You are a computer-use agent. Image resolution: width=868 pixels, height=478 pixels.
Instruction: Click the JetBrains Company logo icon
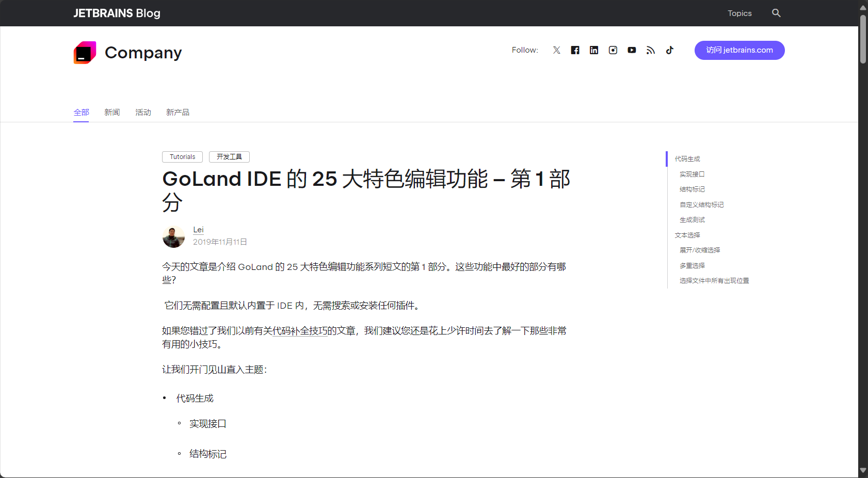(85, 53)
